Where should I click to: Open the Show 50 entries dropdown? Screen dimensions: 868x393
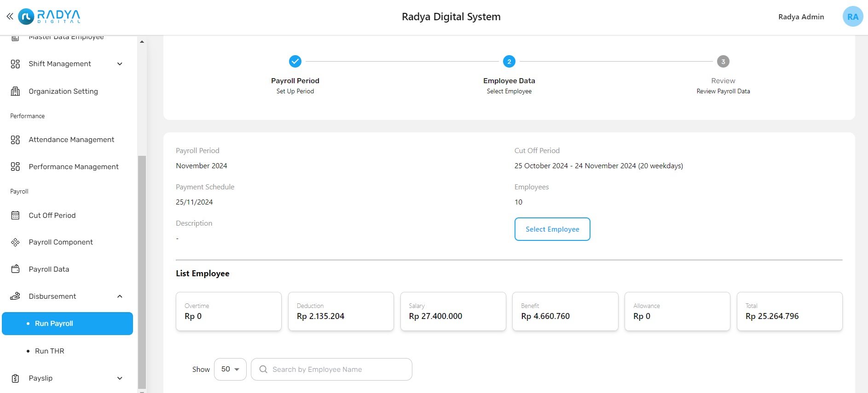(230, 369)
